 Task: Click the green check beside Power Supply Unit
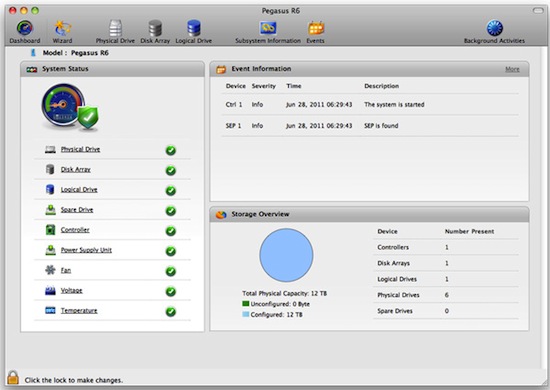click(x=171, y=251)
